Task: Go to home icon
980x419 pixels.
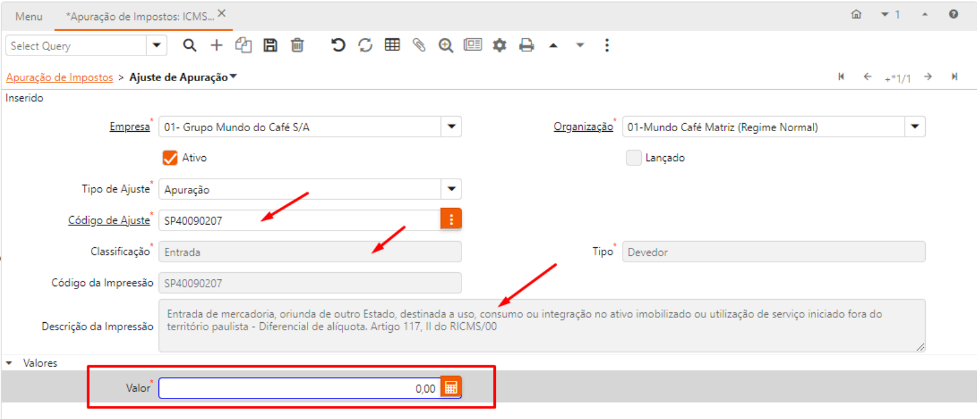Action: pos(856,14)
